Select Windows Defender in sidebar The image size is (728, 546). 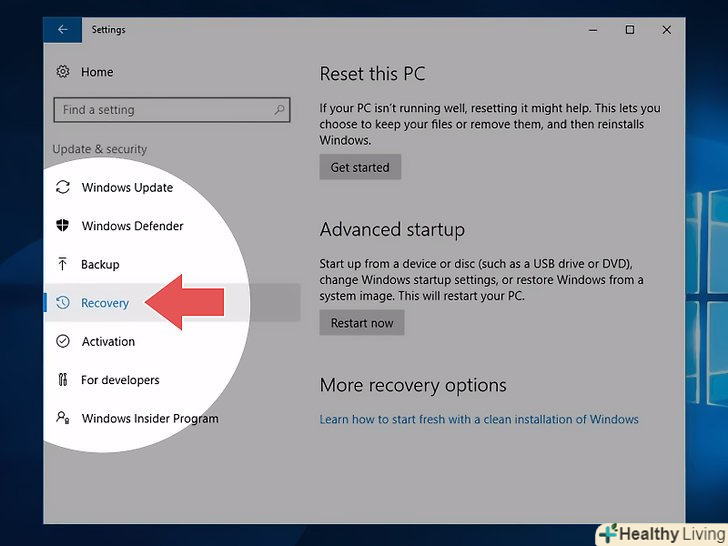click(132, 226)
